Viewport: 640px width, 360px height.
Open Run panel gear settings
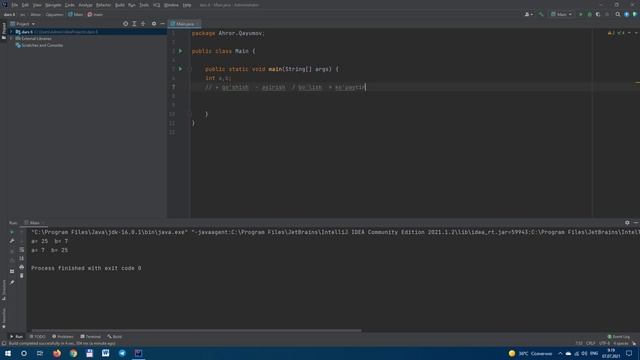click(x=627, y=223)
